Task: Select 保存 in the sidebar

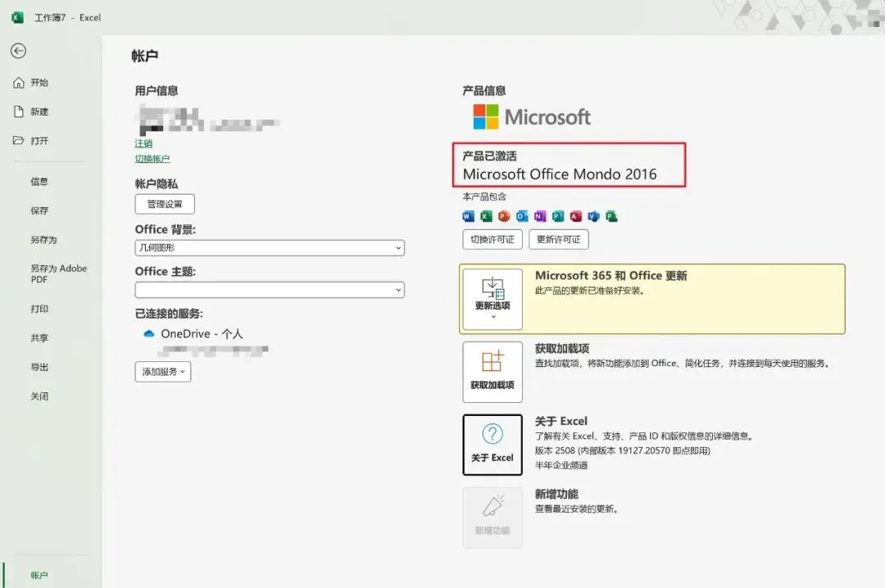Action: click(39, 210)
